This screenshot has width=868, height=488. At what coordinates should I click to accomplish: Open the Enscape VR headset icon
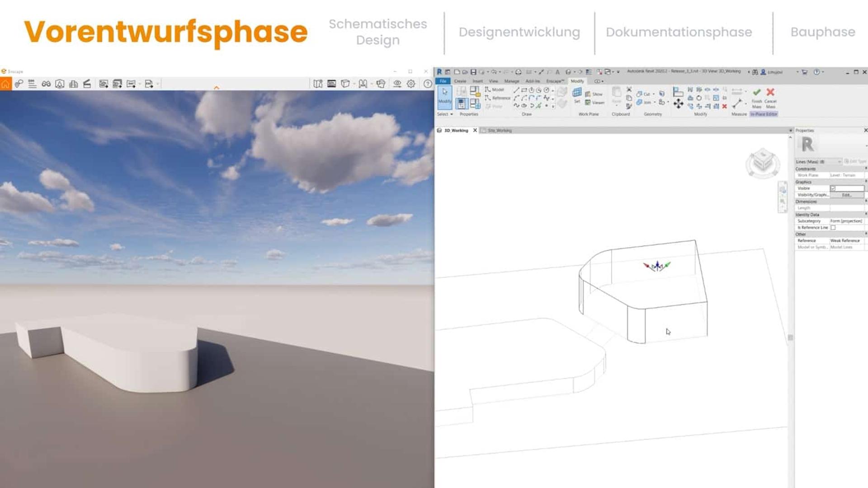pyautogui.click(x=381, y=84)
